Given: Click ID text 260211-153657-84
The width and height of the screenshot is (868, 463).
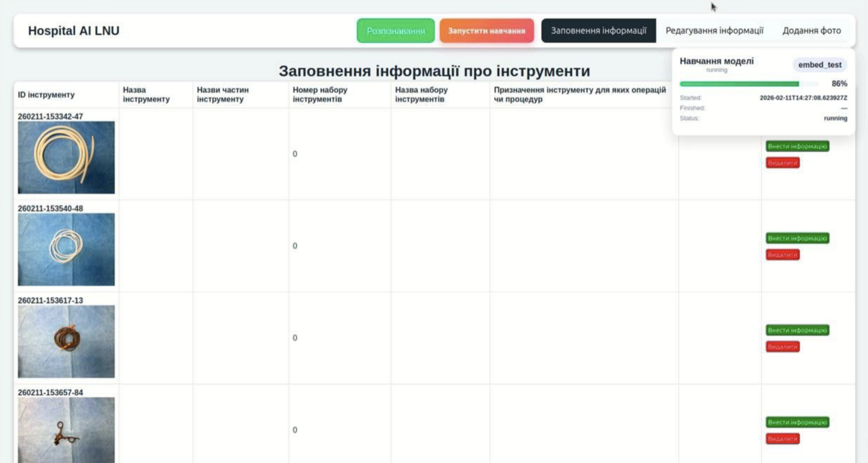Looking at the screenshot, I should coord(50,392).
